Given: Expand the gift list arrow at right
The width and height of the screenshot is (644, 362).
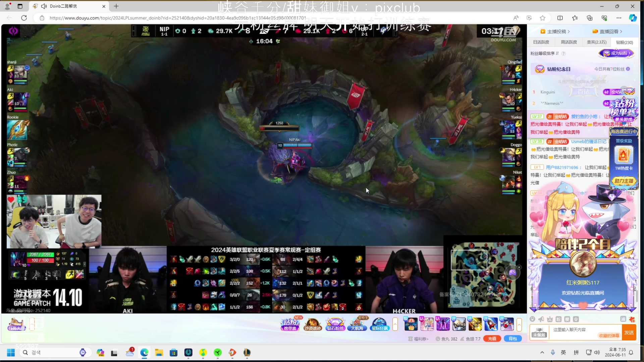Looking at the screenshot, I should coord(519,324).
